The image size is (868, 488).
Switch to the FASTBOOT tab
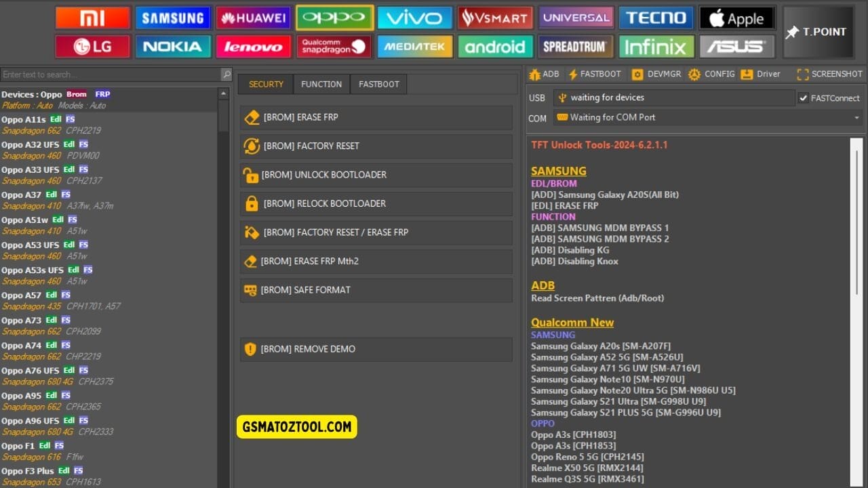[378, 84]
